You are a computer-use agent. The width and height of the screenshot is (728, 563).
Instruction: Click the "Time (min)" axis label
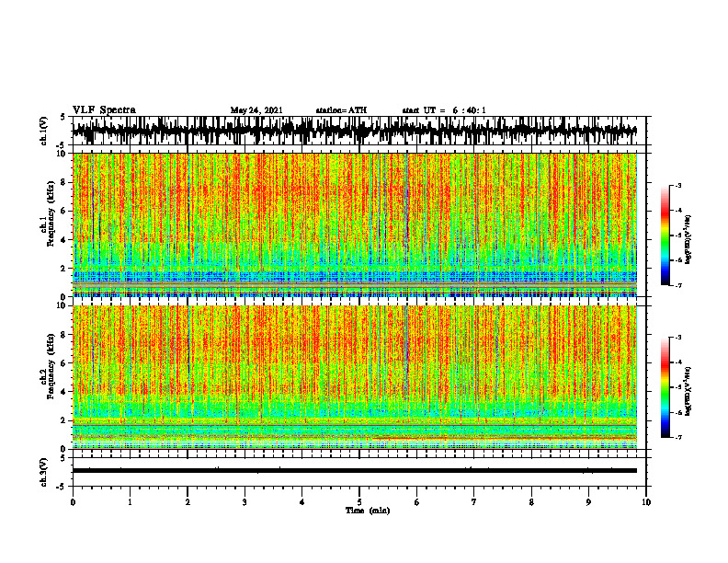(368, 511)
